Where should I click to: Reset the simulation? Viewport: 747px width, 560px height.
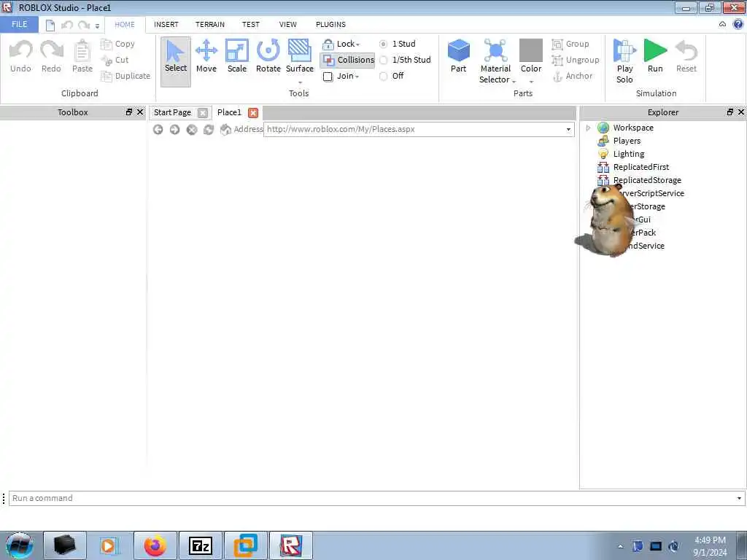point(686,56)
